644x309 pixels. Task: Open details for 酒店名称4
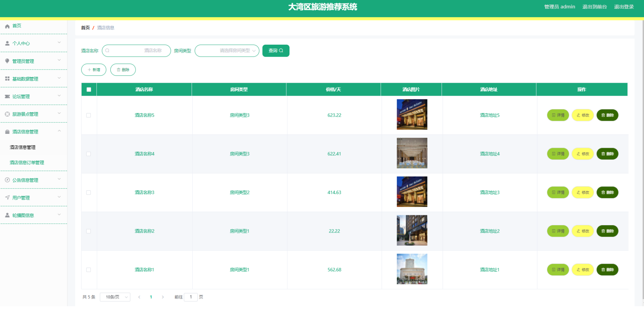[x=558, y=154]
